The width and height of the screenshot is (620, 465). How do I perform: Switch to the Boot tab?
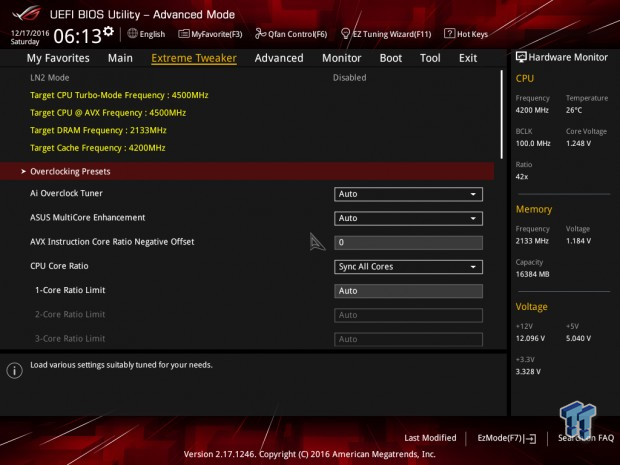(x=391, y=58)
